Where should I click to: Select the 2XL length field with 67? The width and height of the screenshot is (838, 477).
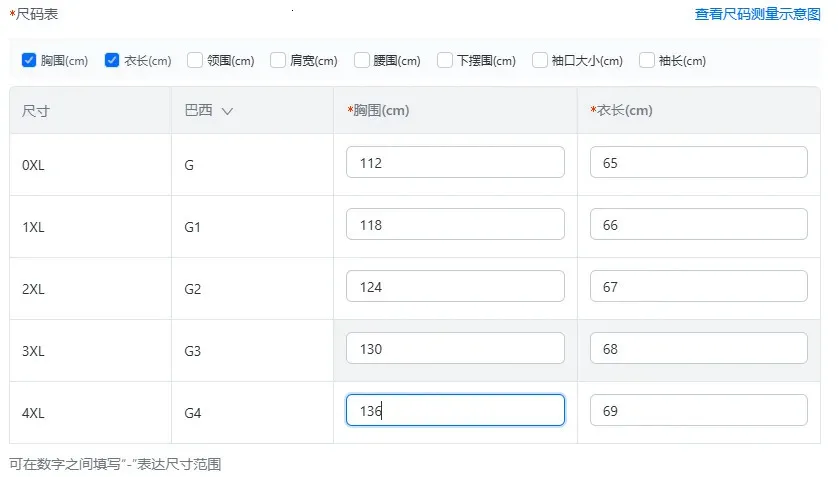click(698, 287)
